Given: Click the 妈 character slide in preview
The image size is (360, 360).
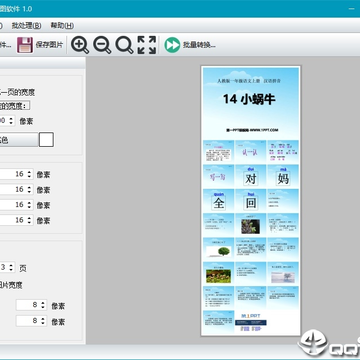Looking at the screenshot, I should pyautogui.click(x=283, y=176).
